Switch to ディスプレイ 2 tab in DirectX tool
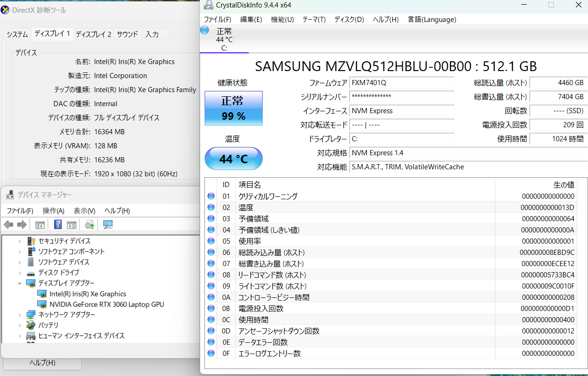The height and width of the screenshot is (376, 588). 94,34
